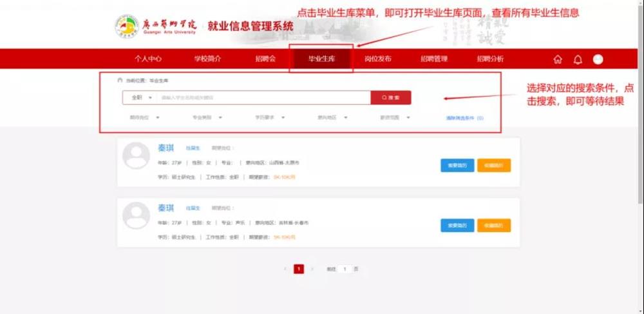Open notifications via the bell icon
The image size is (644, 314).
tap(578, 59)
